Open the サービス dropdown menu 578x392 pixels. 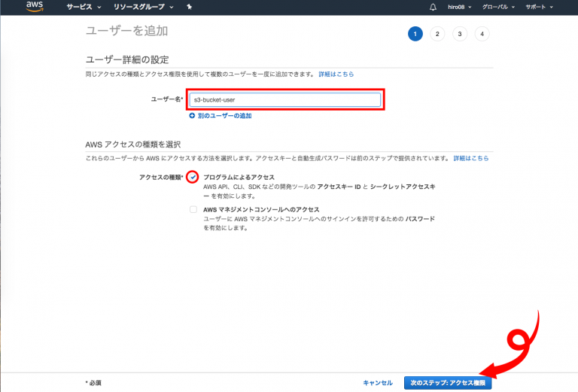click(x=84, y=7)
